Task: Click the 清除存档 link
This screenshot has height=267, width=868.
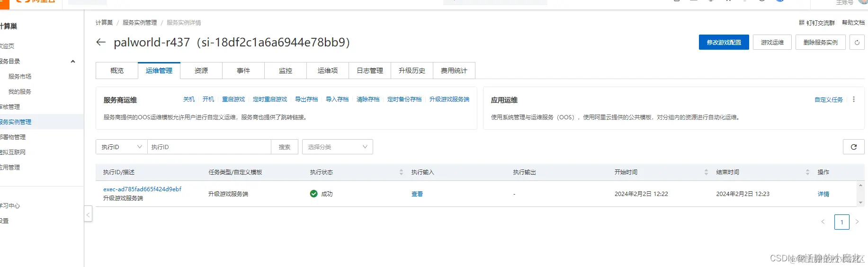Action: tap(368, 99)
